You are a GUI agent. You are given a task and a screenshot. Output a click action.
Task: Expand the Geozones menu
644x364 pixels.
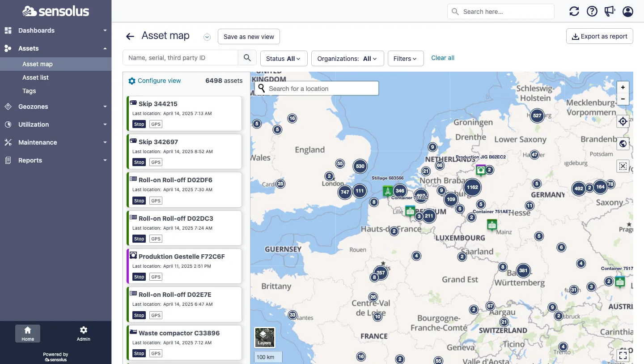(55, 107)
